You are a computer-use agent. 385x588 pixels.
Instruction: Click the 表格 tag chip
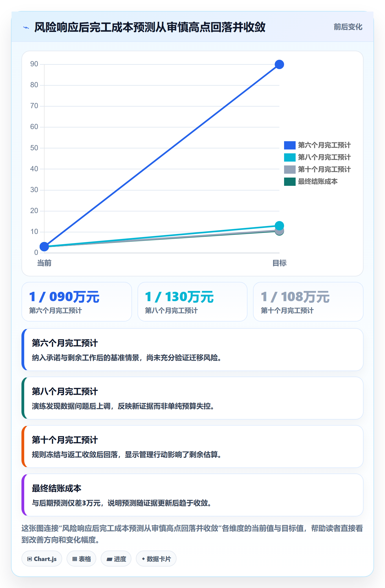click(81, 559)
